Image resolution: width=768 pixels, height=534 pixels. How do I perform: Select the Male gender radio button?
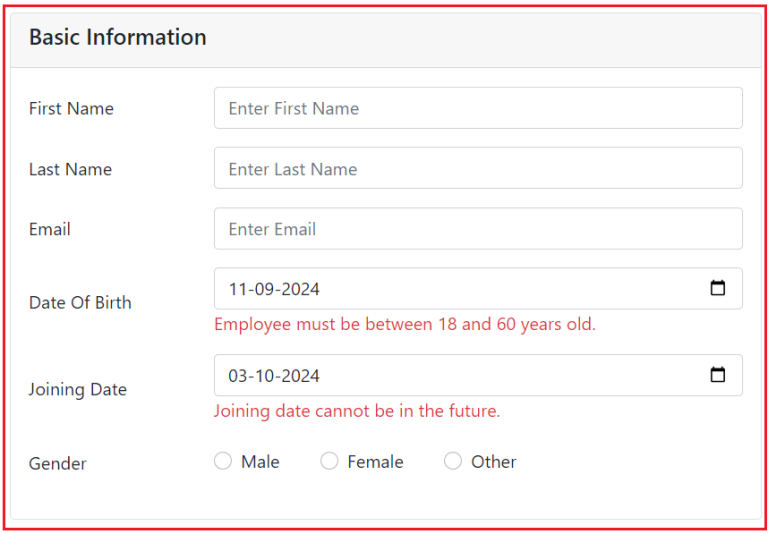point(223,461)
